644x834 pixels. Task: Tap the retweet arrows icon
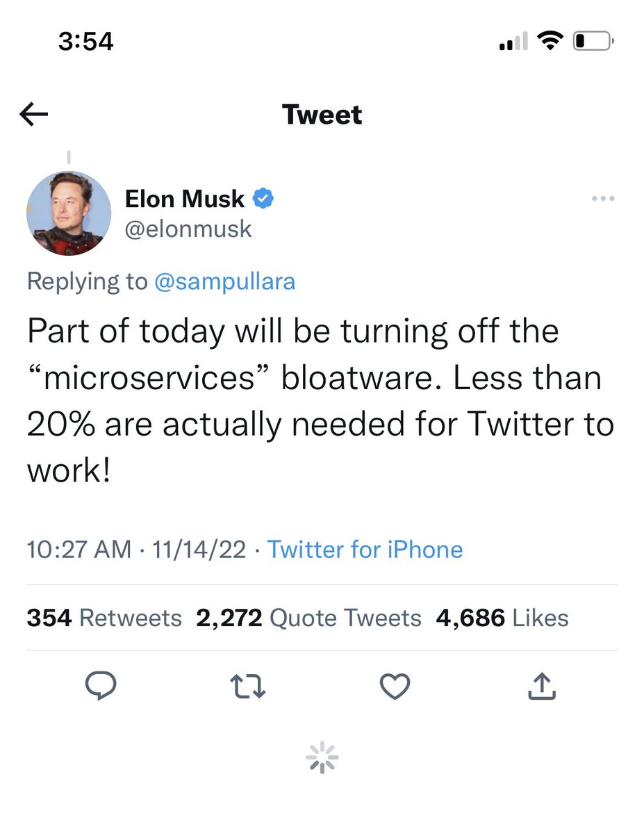pos(249,687)
